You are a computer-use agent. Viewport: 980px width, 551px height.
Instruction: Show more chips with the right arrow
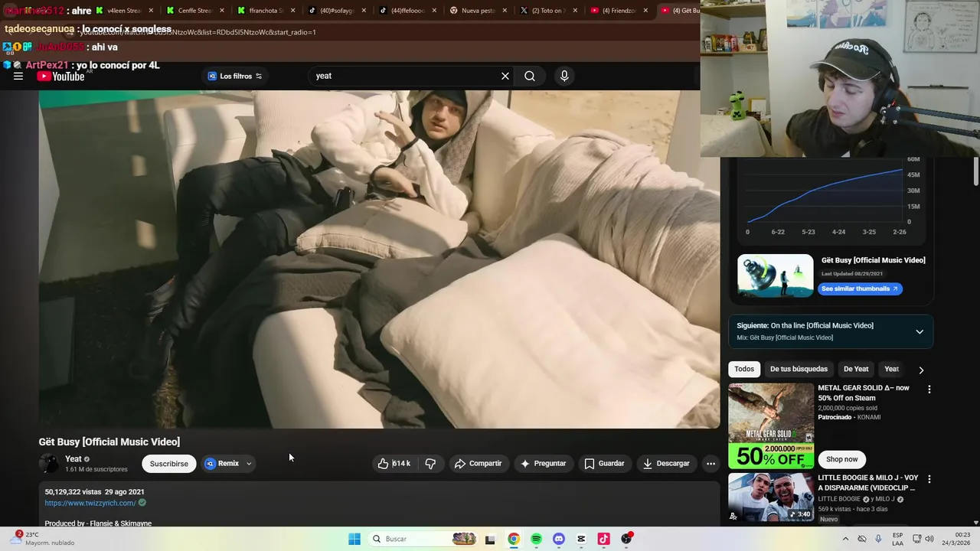[921, 370]
